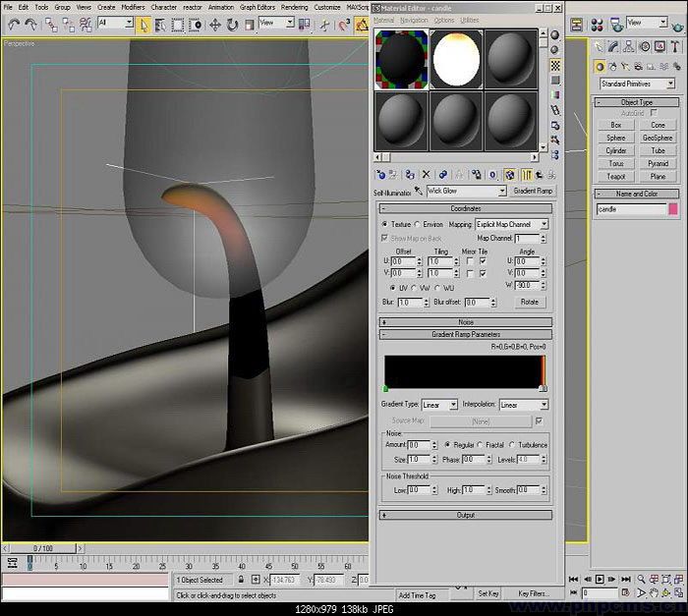688x616 pixels.
Task: Toggle the Background checker pattern icon
Action: tap(555, 66)
